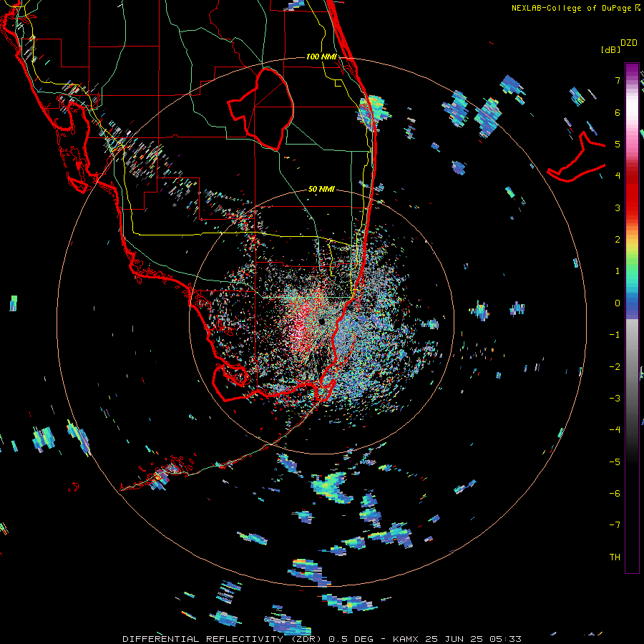Image resolution: width=644 pixels, height=644 pixels.
Task: Click the 7 dB value on color scale
Action: 618,80
